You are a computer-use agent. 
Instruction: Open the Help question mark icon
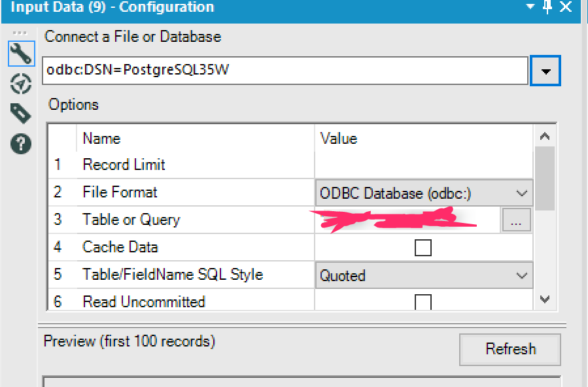coord(21,143)
